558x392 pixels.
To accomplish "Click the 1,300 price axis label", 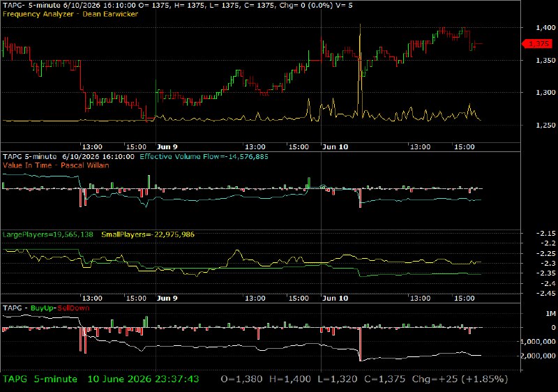I will click(x=545, y=93).
